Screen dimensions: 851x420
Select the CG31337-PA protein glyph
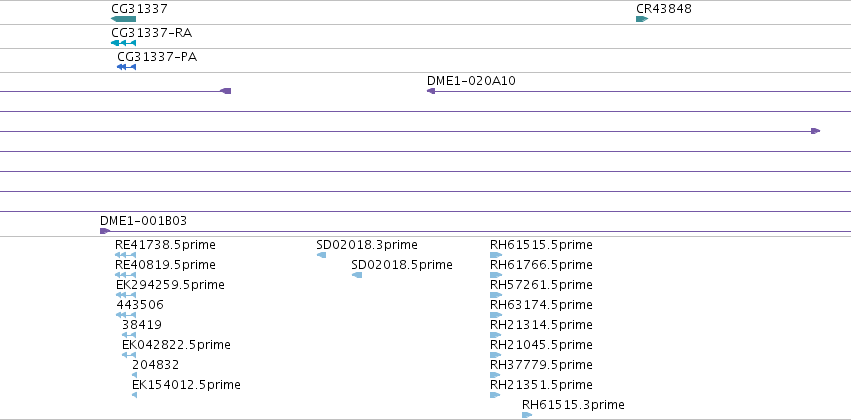126,67
